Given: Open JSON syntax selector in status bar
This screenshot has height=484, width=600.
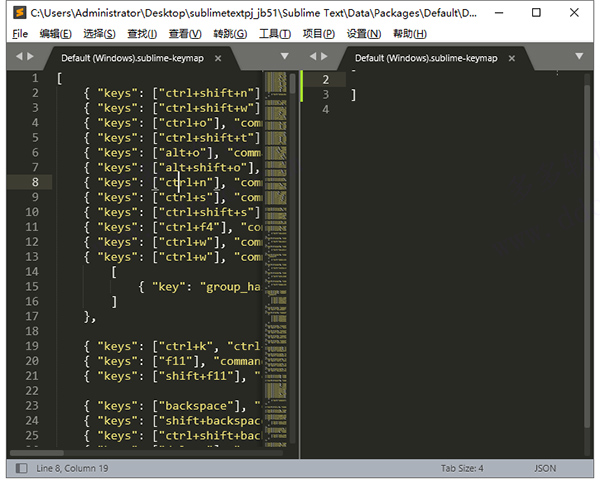Looking at the screenshot, I should pos(545,468).
